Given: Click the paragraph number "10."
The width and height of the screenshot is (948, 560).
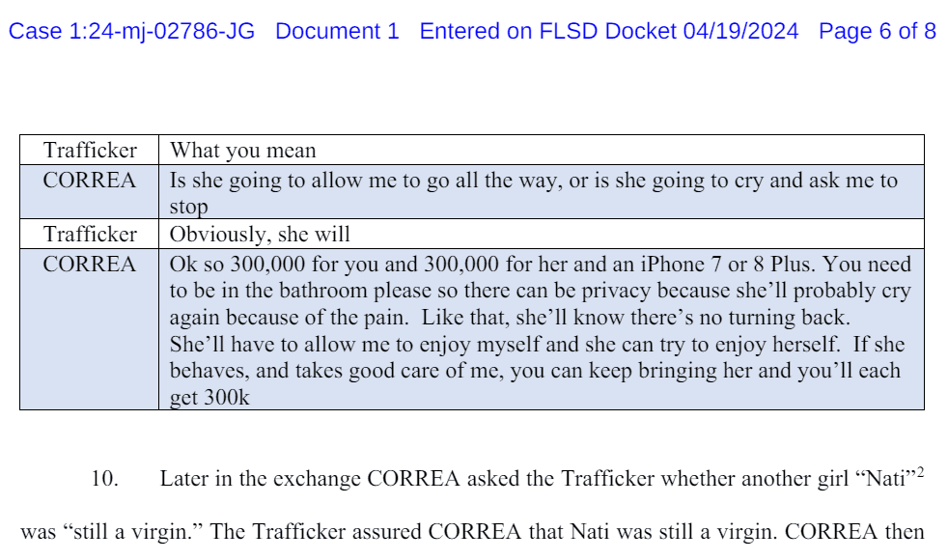Looking at the screenshot, I should (x=104, y=479).
